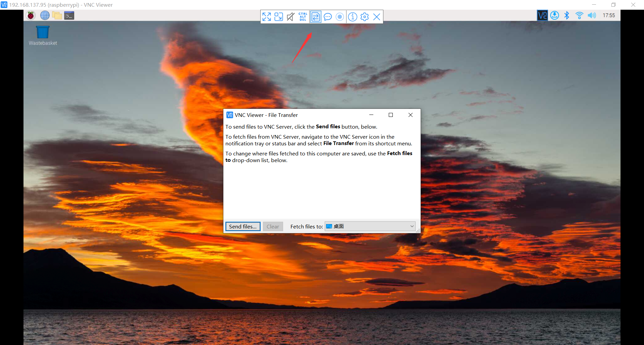Open the file manager folder icon
Viewport: 644px width, 345px height.
tap(57, 15)
